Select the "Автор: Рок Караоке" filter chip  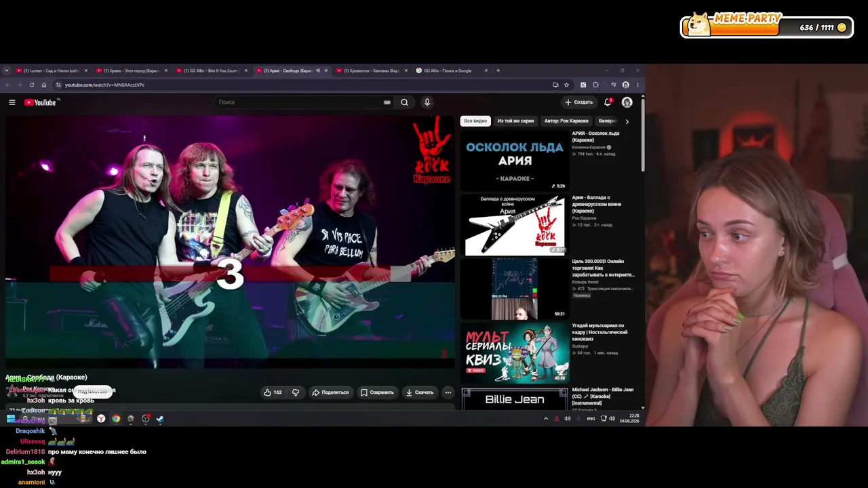click(x=566, y=121)
